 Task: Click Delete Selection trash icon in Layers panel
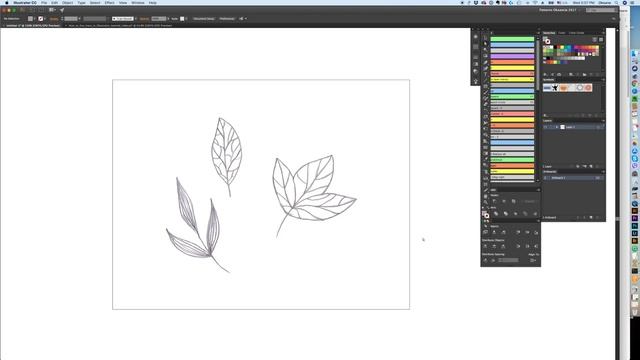tap(598, 167)
